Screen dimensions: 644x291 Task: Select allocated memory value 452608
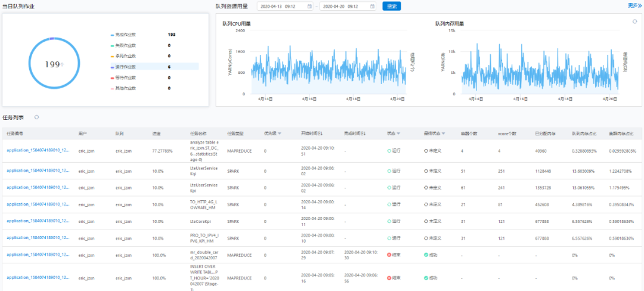pyautogui.click(x=542, y=204)
